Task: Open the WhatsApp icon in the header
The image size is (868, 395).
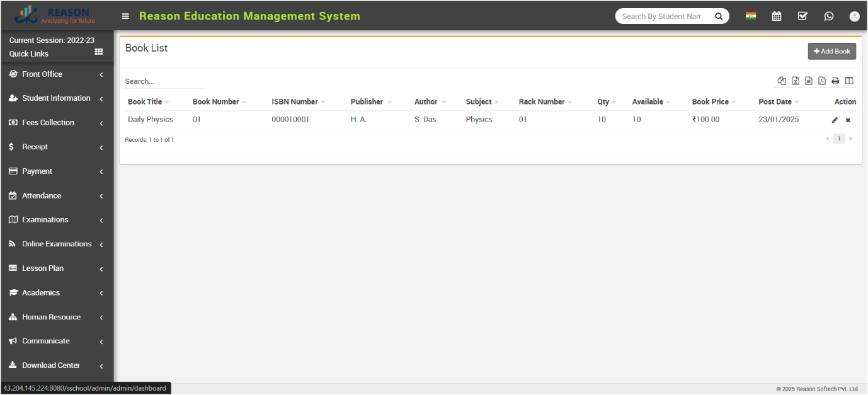Action: click(x=829, y=16)
